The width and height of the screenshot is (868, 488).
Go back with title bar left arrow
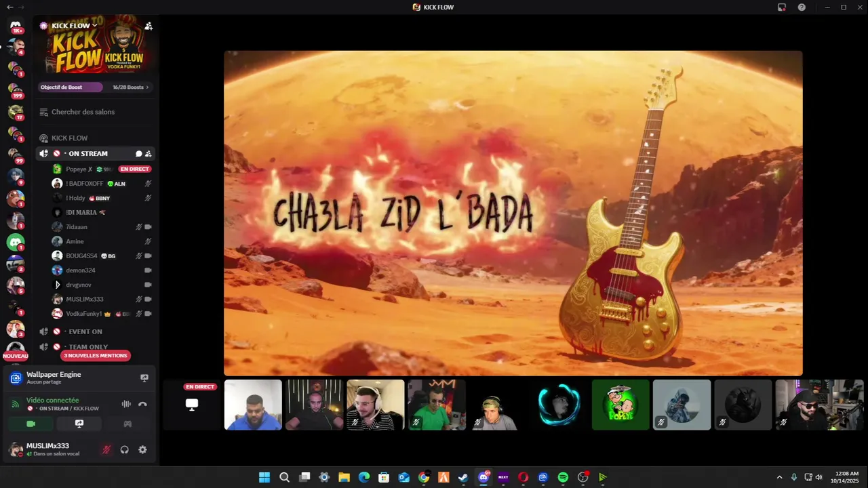tap(9, 7)
